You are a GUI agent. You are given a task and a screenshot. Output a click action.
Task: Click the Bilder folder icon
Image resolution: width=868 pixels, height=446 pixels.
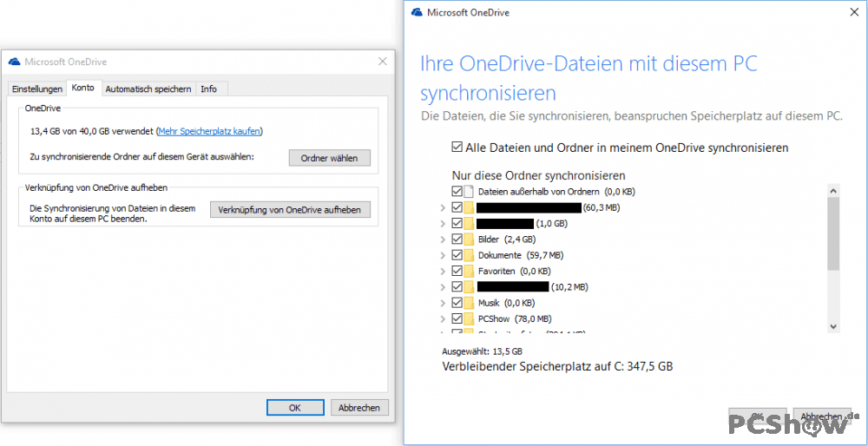coord(469,239)
